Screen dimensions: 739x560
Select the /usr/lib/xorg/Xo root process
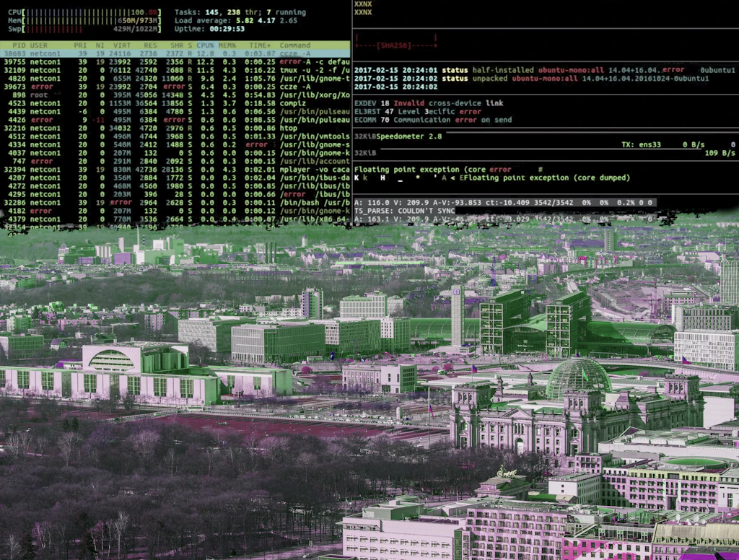[x=175, y=95]
